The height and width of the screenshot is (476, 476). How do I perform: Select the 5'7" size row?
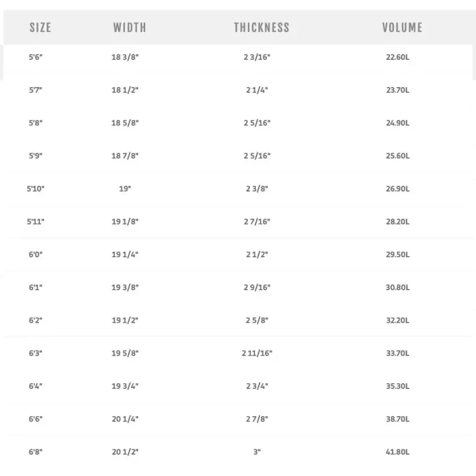36,90
